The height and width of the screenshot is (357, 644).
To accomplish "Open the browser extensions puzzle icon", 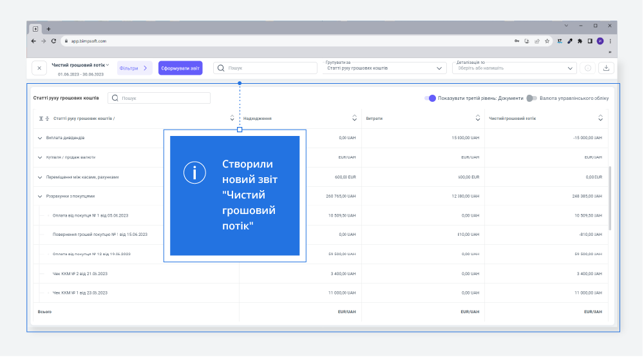I will pos(580,41).
